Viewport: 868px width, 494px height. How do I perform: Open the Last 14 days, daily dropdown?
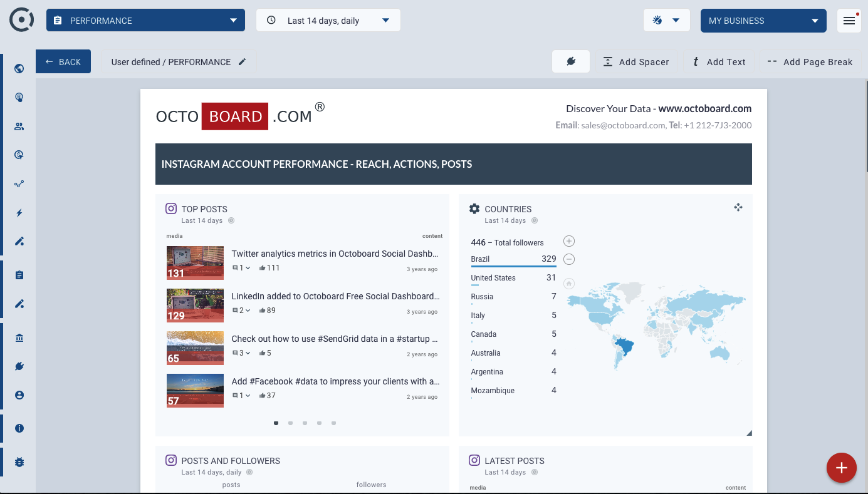coord(328,21)
